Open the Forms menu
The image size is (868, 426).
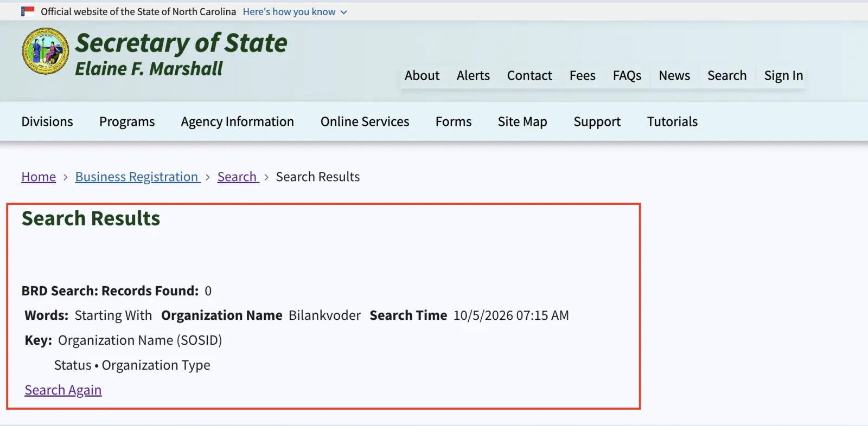click(454, 122)
